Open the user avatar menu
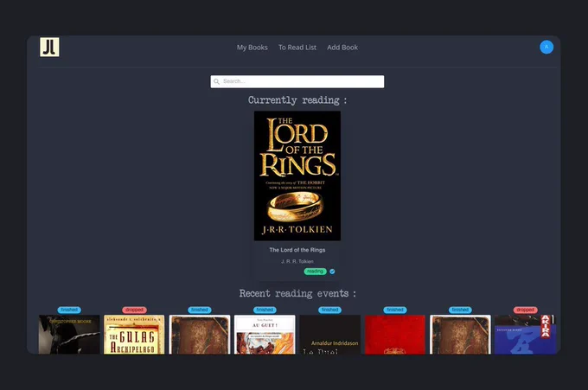 click(x=546, y=47)
